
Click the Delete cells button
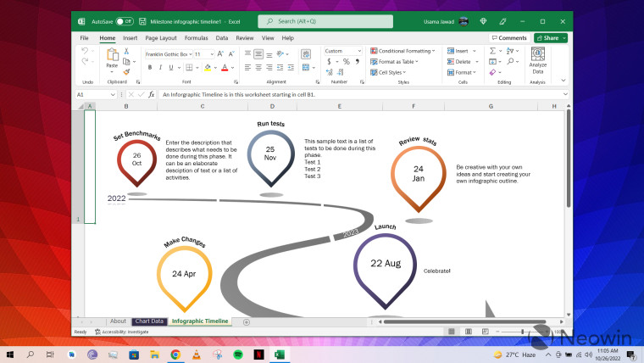(x=463, y=62)
